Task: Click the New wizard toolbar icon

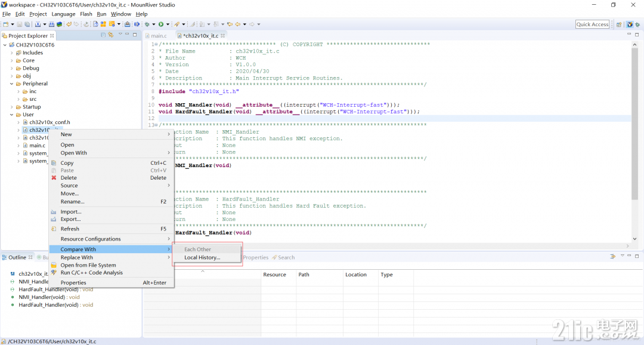Action: tap(6, 24)
